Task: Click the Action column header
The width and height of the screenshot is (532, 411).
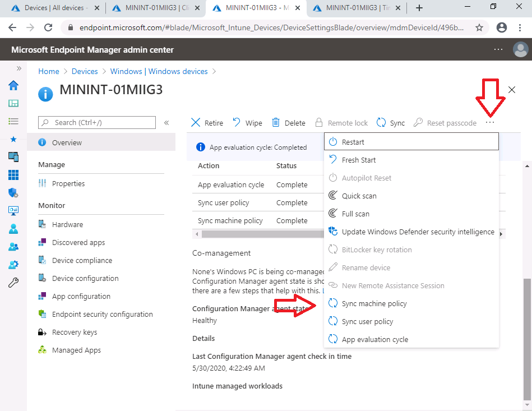Action: coord(209,165)
